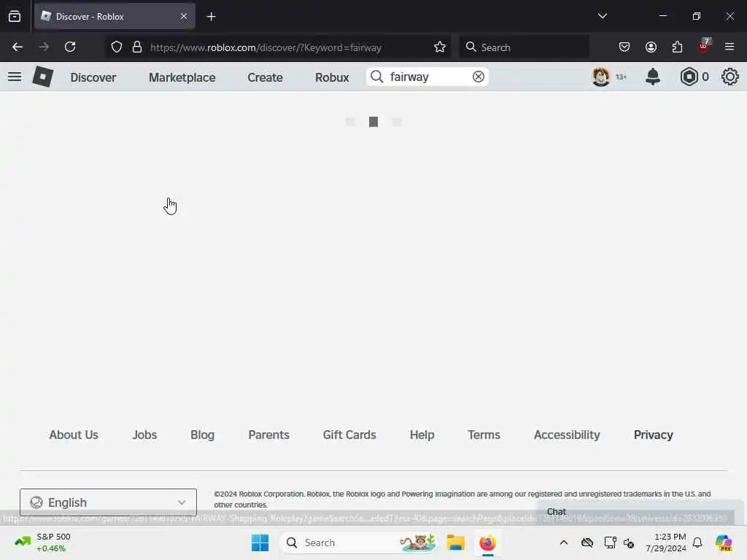Open the Marketplace nav item

[182, 77]
